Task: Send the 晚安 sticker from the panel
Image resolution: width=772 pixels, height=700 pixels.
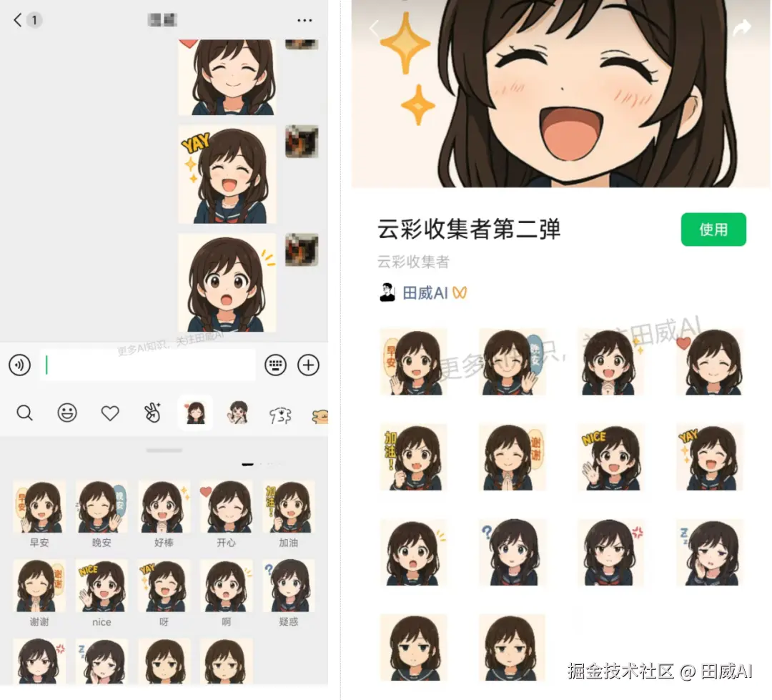Action: [x=102, y=507]
